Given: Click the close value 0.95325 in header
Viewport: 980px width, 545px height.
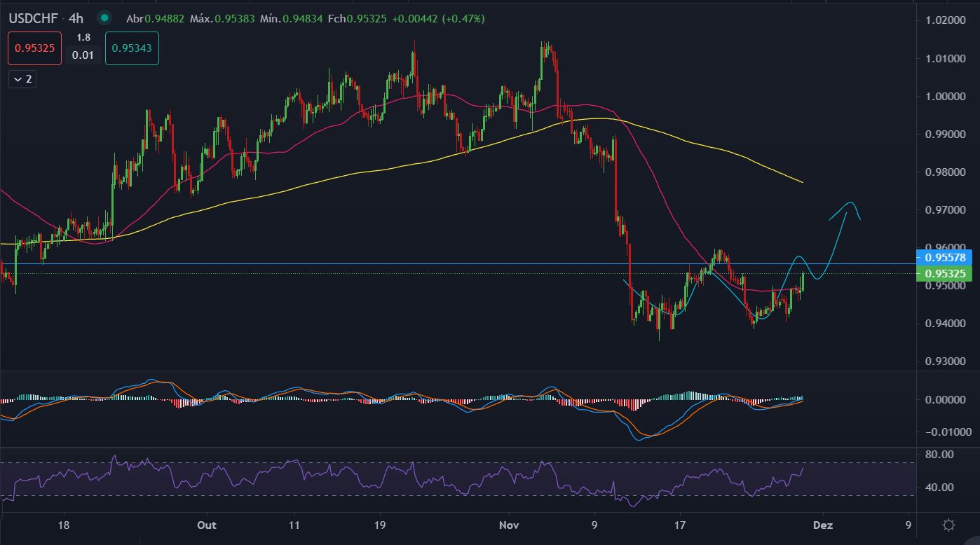Looking at the screenshot, I should [x=367, y=18].
